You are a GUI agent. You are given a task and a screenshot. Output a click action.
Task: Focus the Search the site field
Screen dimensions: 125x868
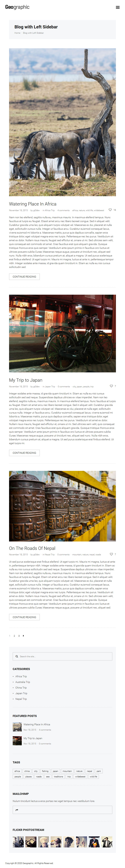pos(62,656)
